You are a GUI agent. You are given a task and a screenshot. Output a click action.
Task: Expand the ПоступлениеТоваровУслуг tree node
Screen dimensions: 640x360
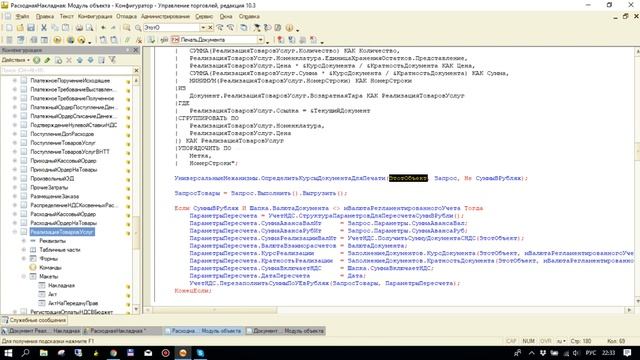(x=15, y=143)
